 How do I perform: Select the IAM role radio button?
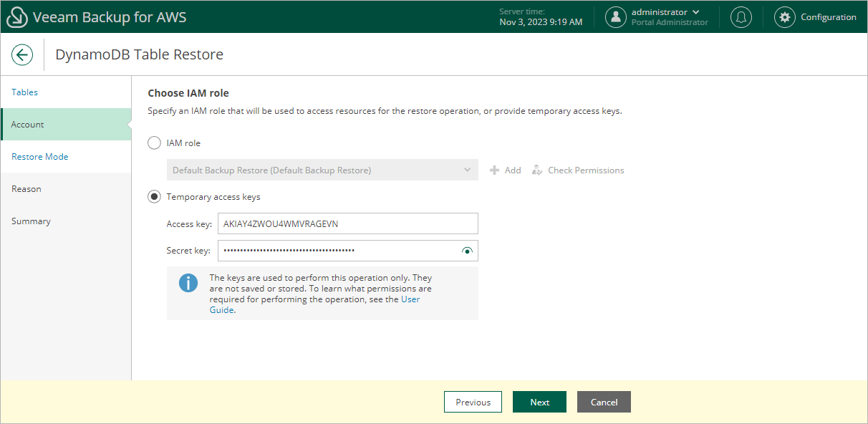(154, 143)
